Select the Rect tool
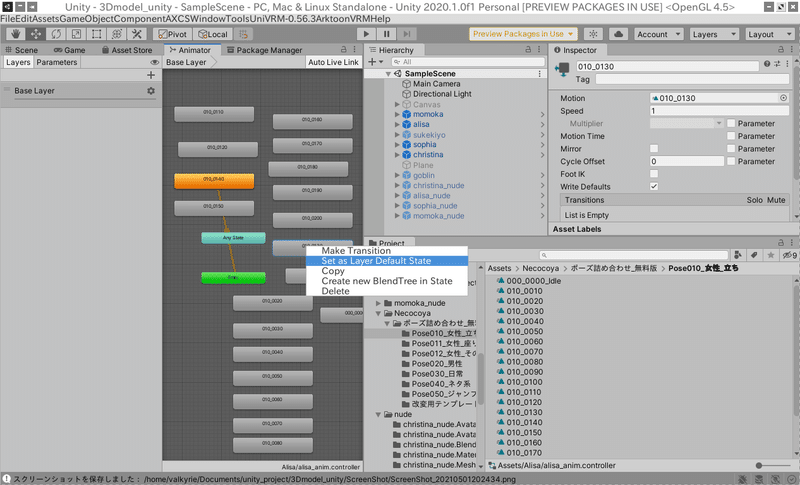The width and height of the screenshot is (800, 485). coord(96,34)
